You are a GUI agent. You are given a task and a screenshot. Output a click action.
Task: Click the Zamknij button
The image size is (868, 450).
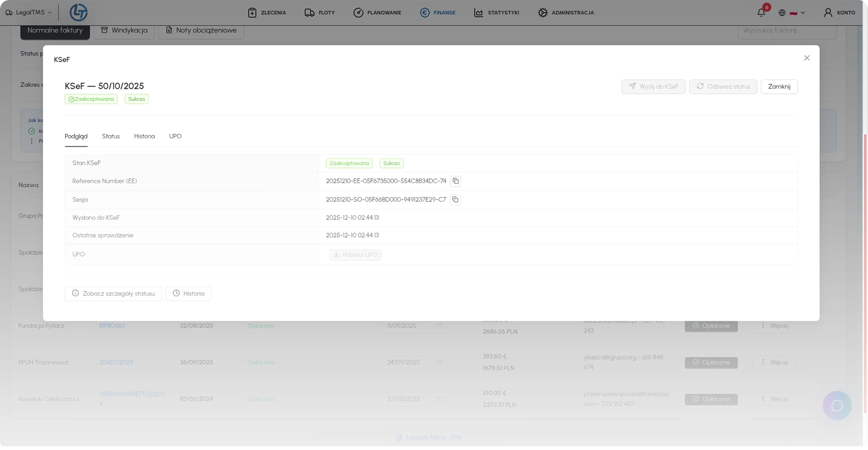click(779, 87)
